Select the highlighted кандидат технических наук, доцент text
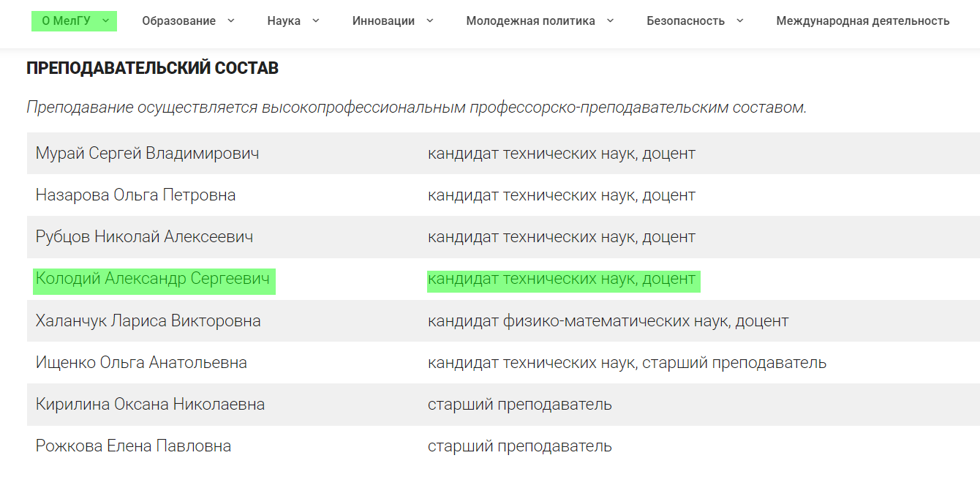980x488 pixels. point(562,279)
